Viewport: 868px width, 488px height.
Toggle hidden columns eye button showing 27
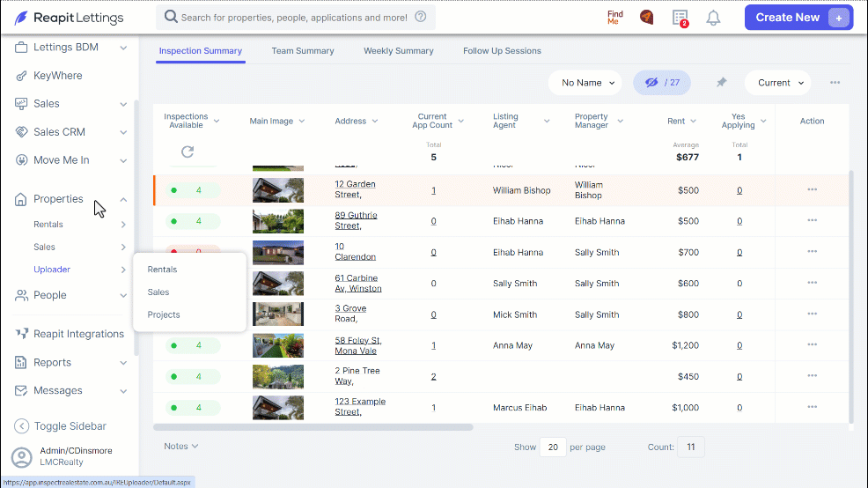click(661, 83)
